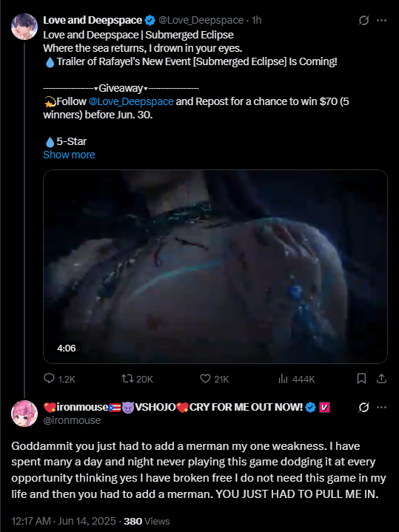
Task: Open more options on Love and Deepspace tweet
Action: point(381,21)
